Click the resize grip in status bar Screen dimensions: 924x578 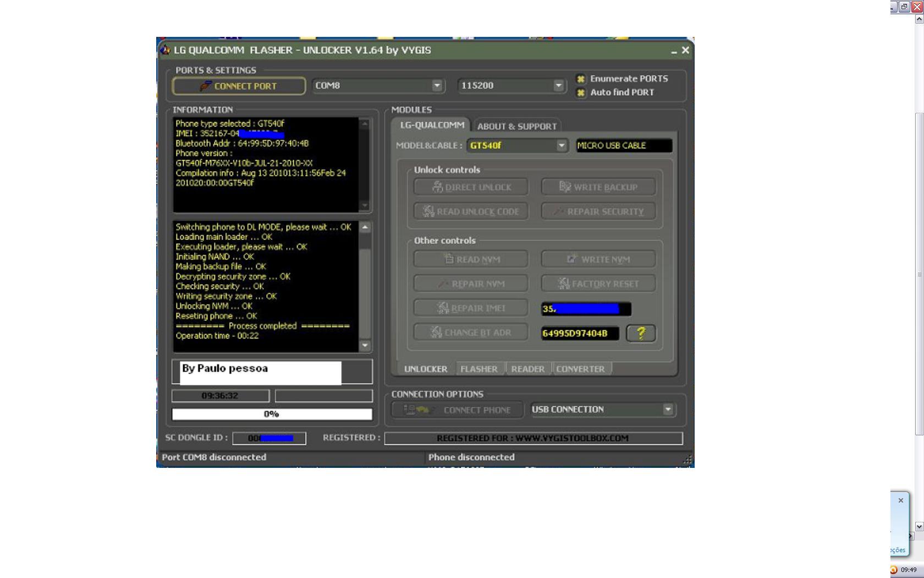click(x=687, y=459)
